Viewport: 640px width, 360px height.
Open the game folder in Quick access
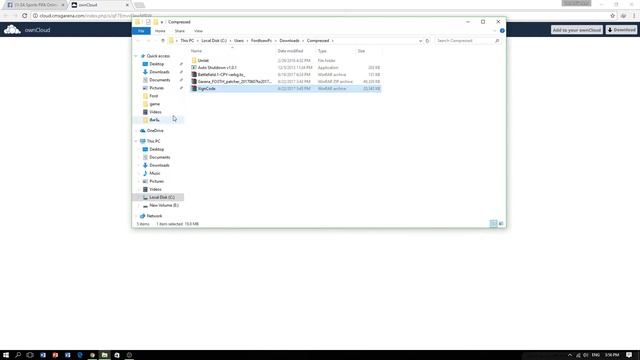click(x=154, y=104)
